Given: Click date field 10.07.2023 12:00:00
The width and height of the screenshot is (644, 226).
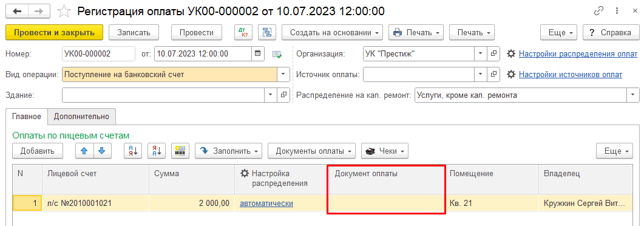Looking at the screenshot, I should point(203,53).
